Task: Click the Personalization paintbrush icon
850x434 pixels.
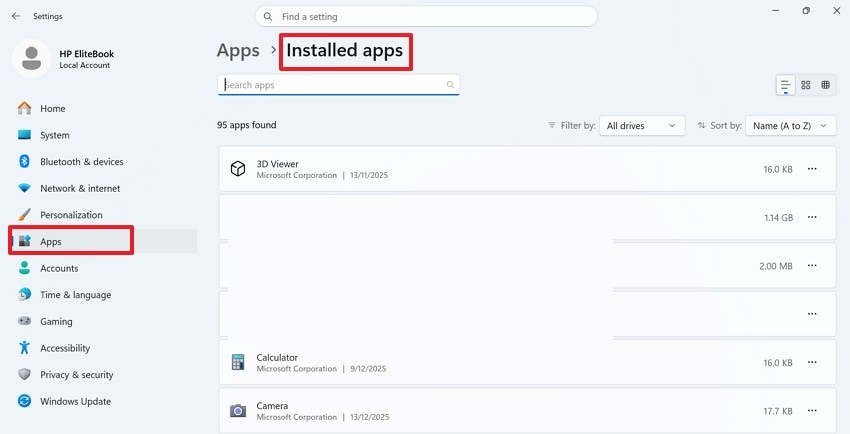Action: pyautogui.click(x=24, y=215)
